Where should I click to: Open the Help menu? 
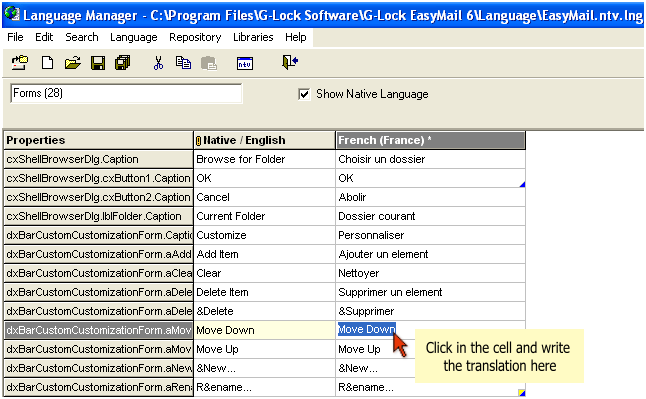tap(295, 38)
